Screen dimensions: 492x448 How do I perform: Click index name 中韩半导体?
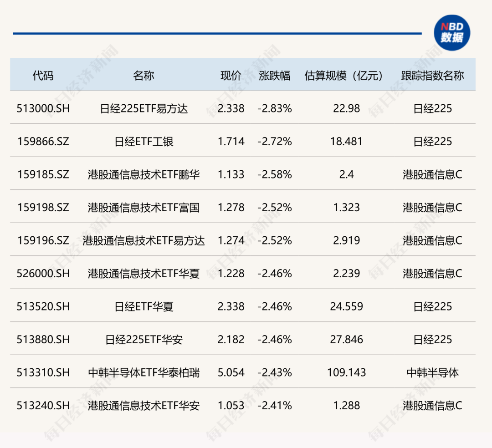pos(432,372)
